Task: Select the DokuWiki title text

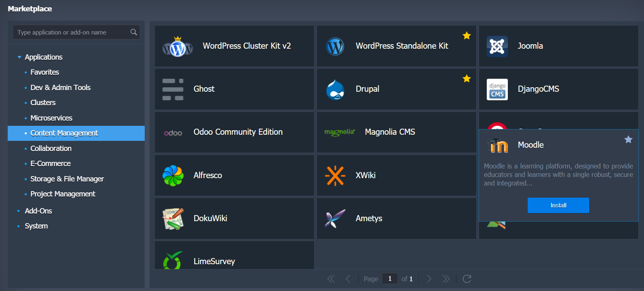Action: click(x=210, y=218)
